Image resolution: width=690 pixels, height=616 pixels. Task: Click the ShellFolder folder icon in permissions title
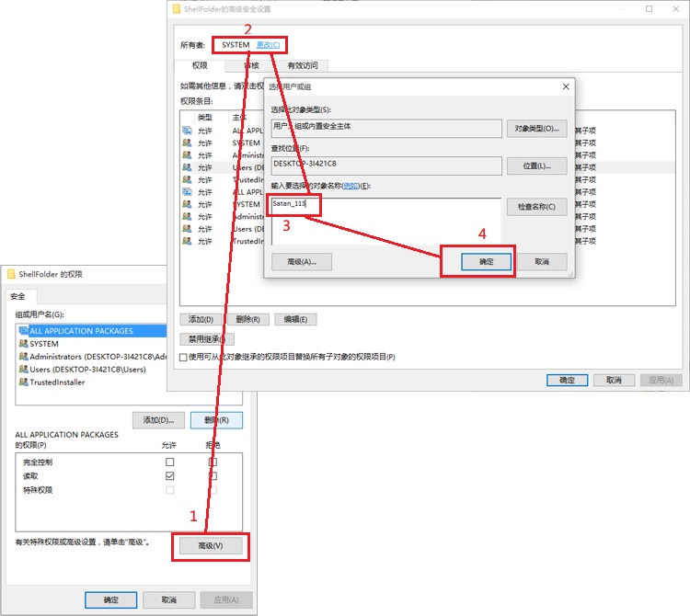coord(11,274)
